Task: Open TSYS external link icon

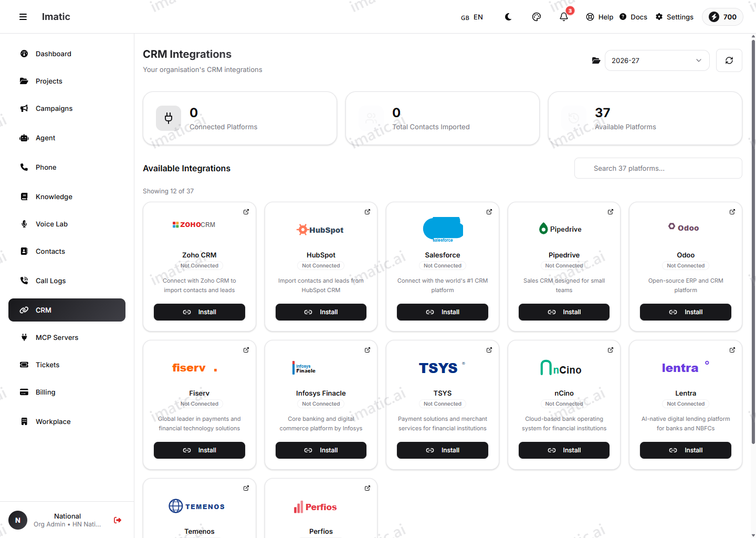Action: pyautogui.click(x=489, y=350)
